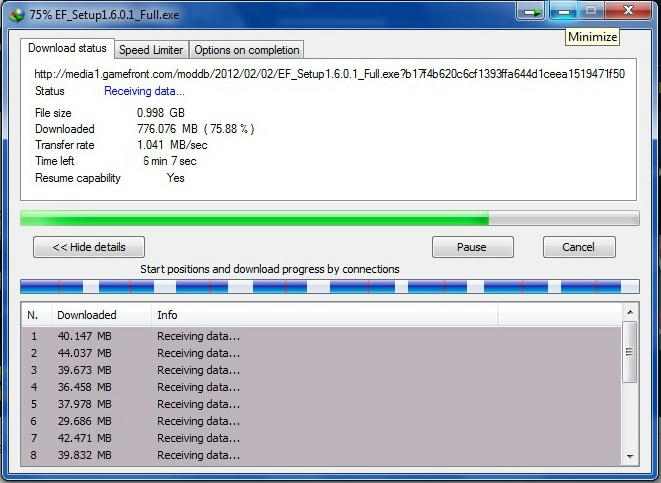Select connection row 1 with 40.147 MB
Screen dimensions: 661x483
point(321,336)
